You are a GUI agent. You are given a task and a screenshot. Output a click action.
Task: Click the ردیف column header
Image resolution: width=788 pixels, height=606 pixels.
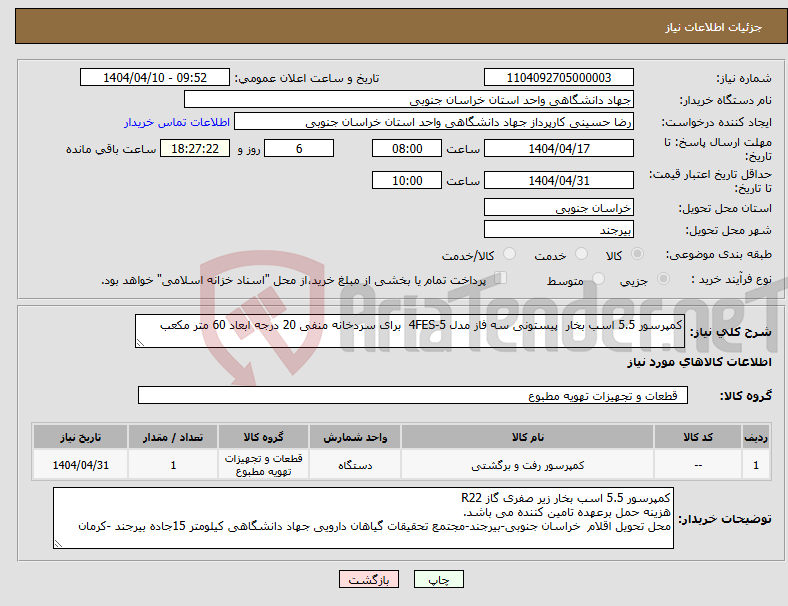755,437
